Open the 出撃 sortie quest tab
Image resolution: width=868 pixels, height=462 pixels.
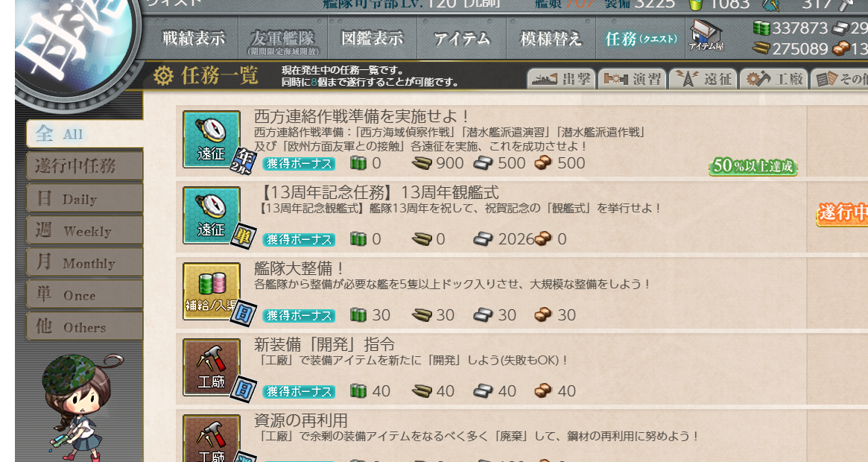(561, 79)
